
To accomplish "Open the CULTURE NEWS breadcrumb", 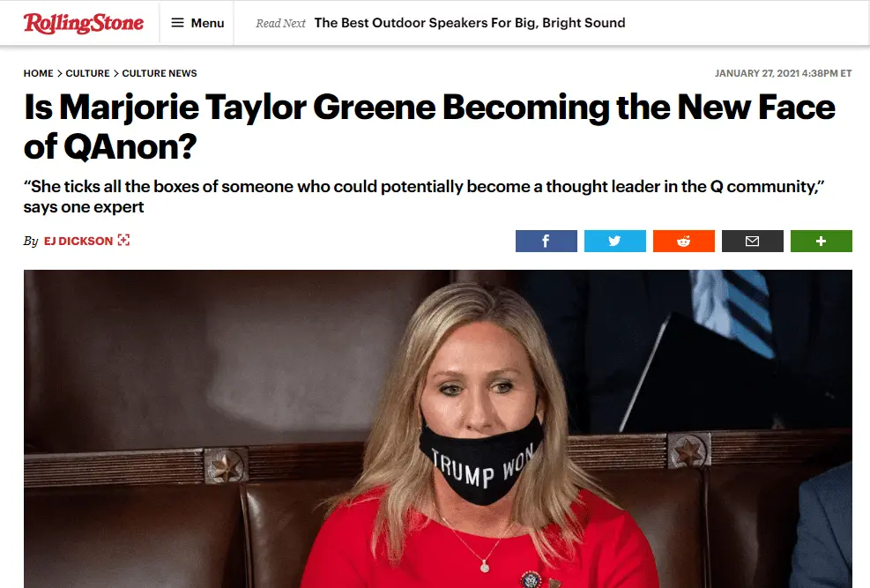I will click(x=160, y=73).
